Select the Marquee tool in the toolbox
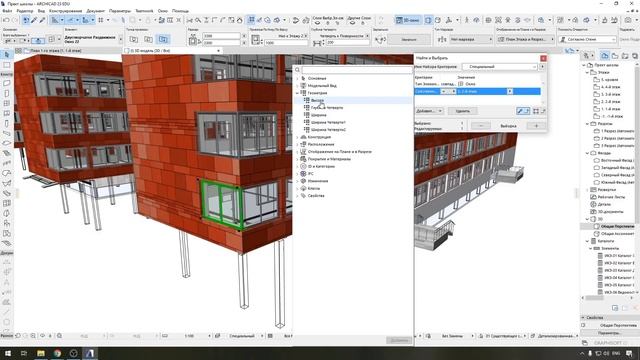This screenshot has width=640, height=360. pos(7,65)
